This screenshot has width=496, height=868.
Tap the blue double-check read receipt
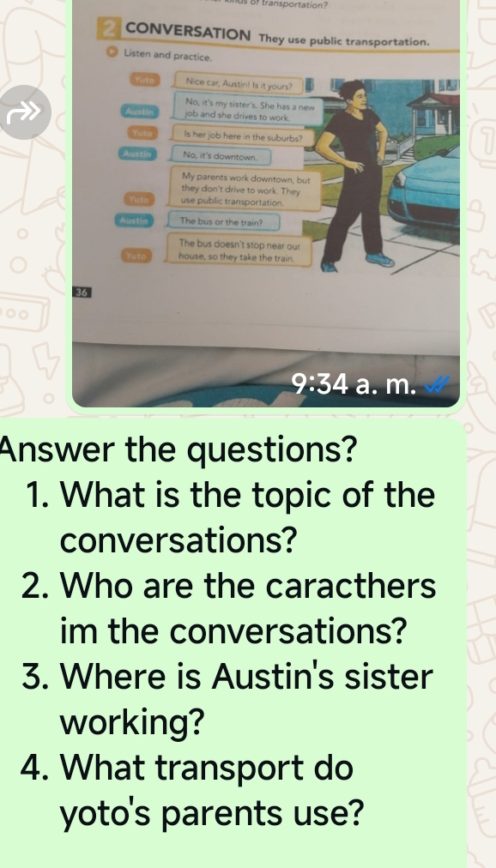click(x=437, y=383)
